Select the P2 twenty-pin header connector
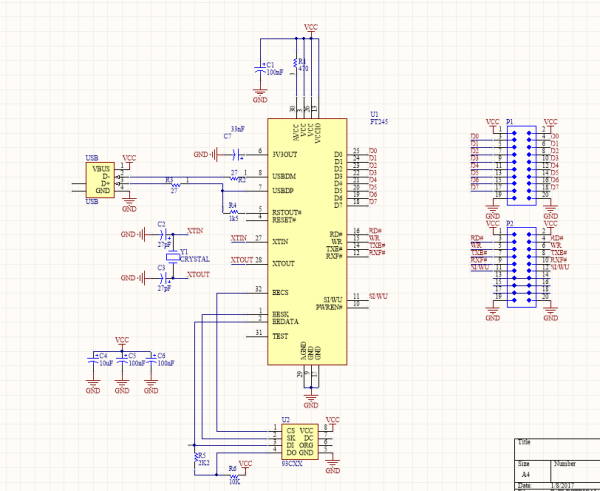 [x=522, y=267]
